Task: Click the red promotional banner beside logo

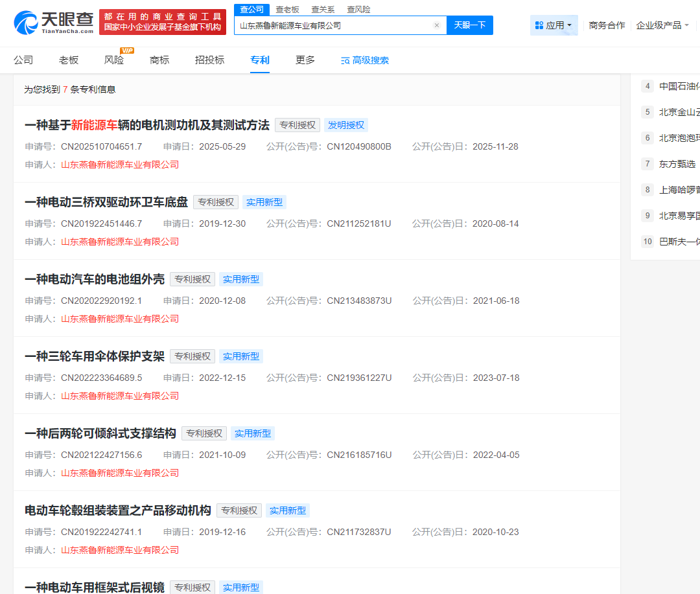Action: coord(162,22)
